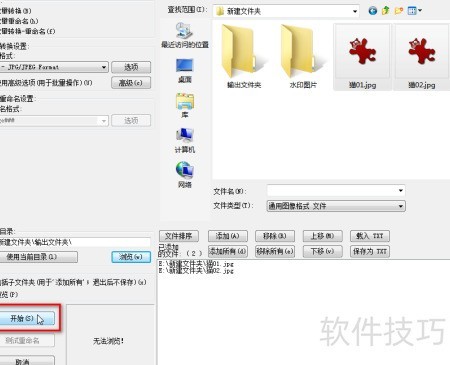Choose the 批量重命名 mode option

pos(19,21)
